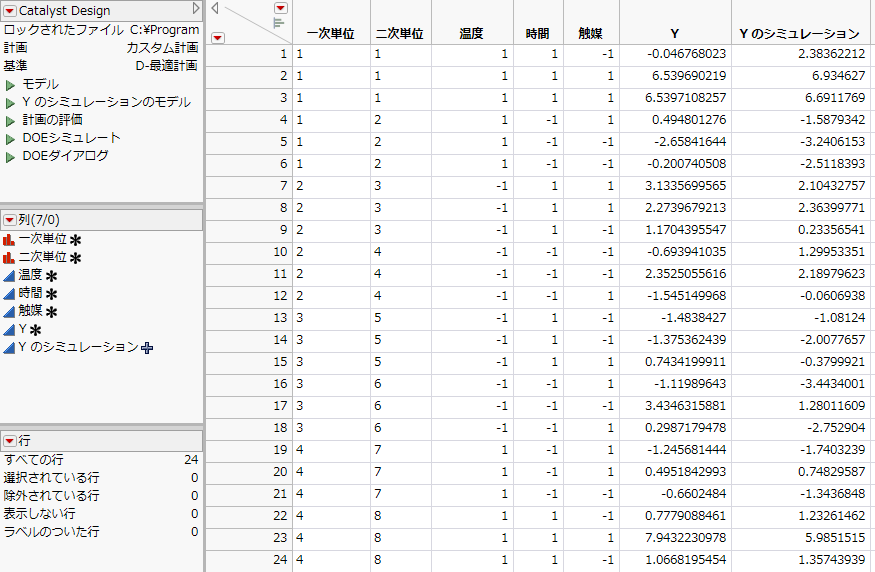Click the formula plus icon for Y のシミュレーション

[148, 348]
